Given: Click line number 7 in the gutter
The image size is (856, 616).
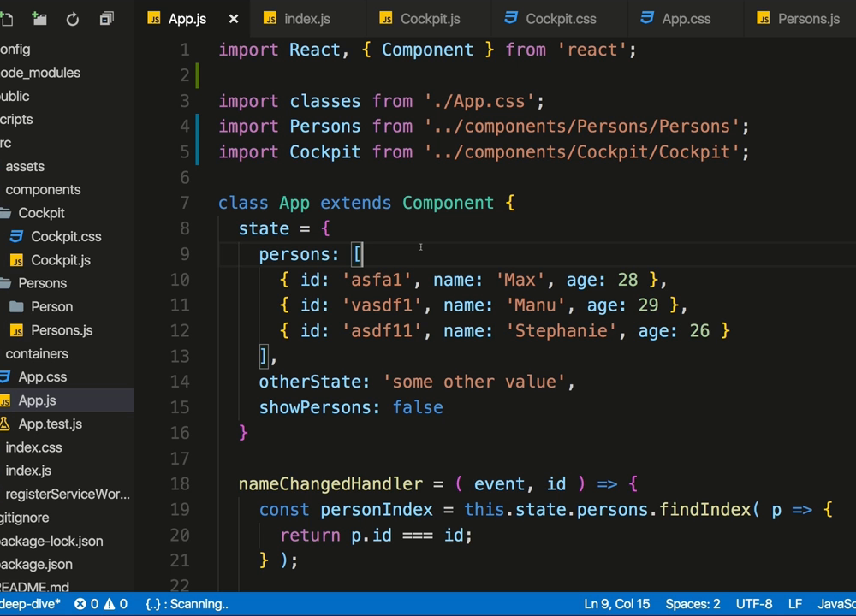Looking at the screenshot, I should point(185,203).
